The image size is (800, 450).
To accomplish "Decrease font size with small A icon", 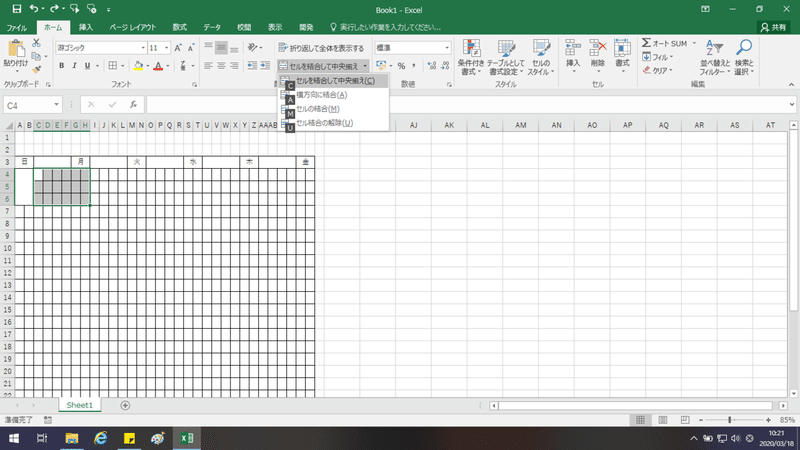I will [x=190, y=48].
